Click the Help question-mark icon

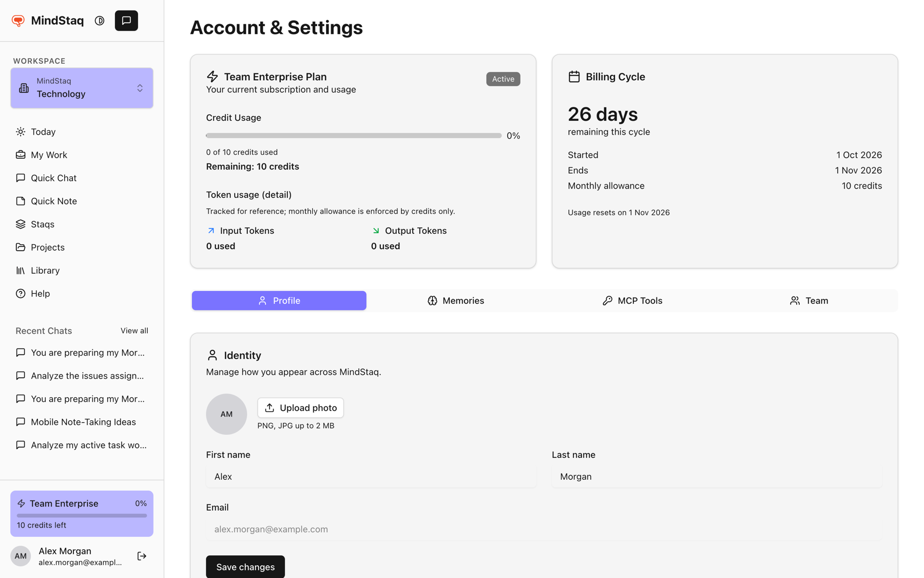click(21, 294)
